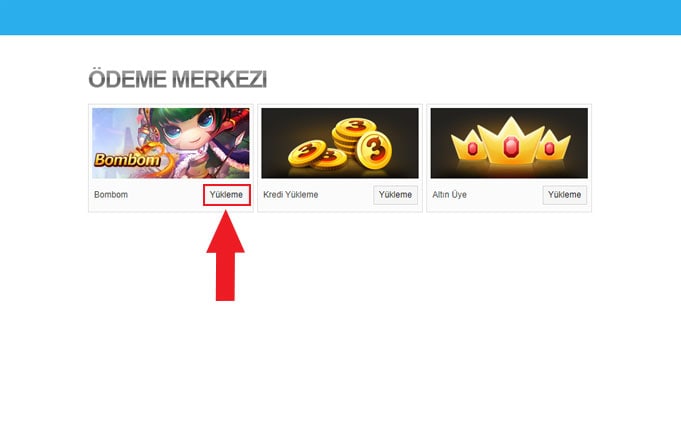Click the Bombom logo text in the banner
Viewport: 681px width, 434px height.
(127, 160)
